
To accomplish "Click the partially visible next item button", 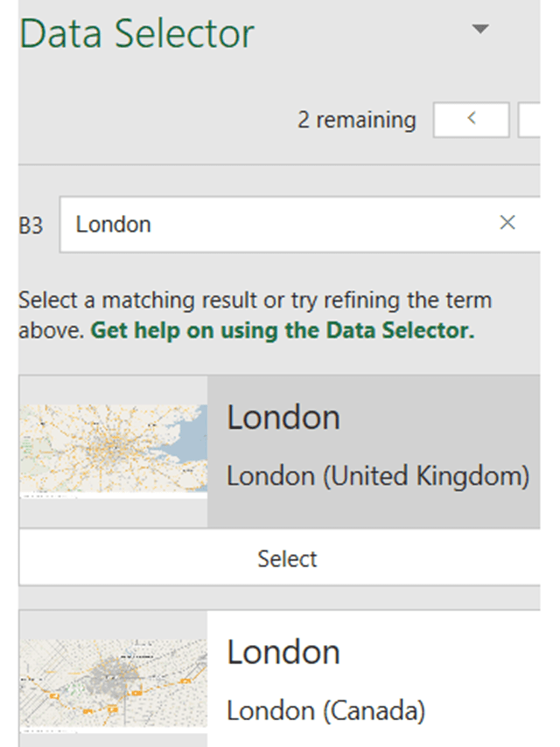I will click(x=529, y=120).
